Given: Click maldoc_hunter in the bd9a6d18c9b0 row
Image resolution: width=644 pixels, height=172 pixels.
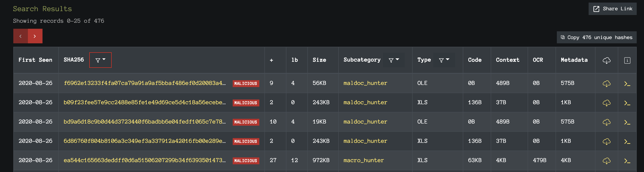Looking at the screenshot, I should [x=365, y=122].
